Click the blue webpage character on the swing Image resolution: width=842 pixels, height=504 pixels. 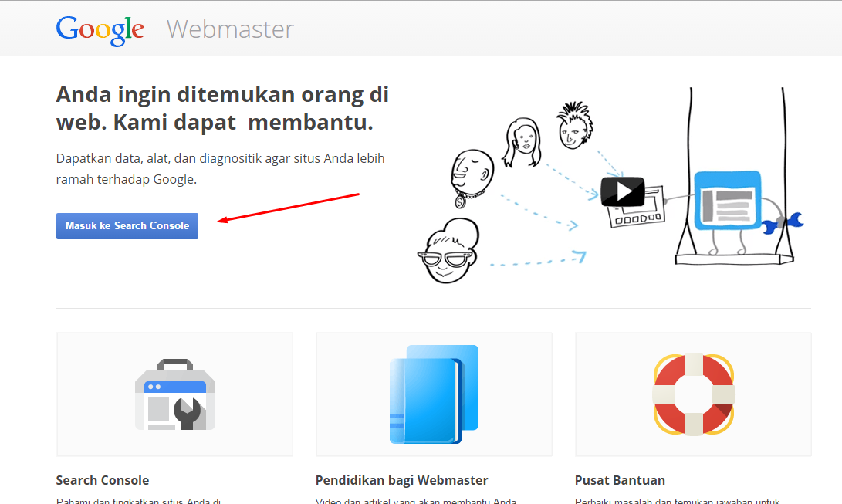pos(728,201)
